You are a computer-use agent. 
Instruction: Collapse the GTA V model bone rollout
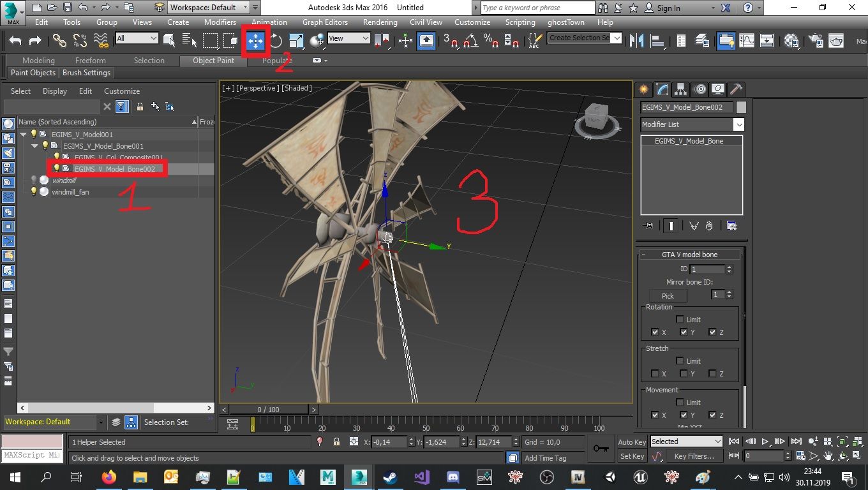689,255
